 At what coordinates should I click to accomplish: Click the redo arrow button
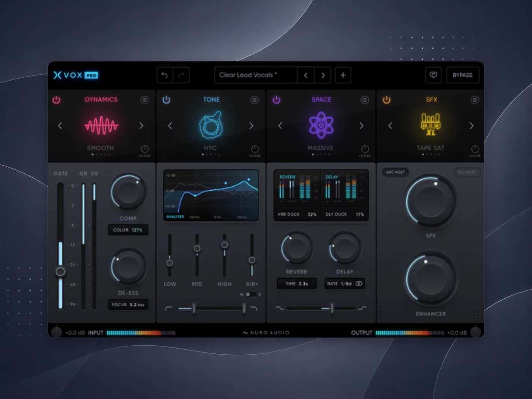pyautogui.click(x=181, y=75)
